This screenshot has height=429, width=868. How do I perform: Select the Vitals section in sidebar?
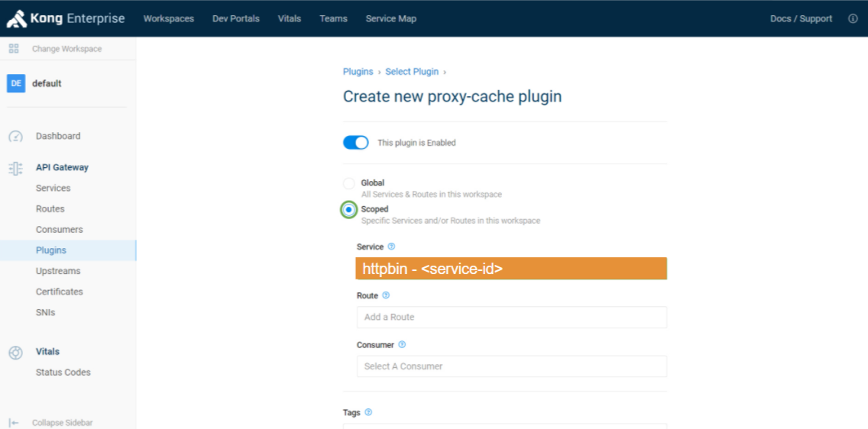47,352
